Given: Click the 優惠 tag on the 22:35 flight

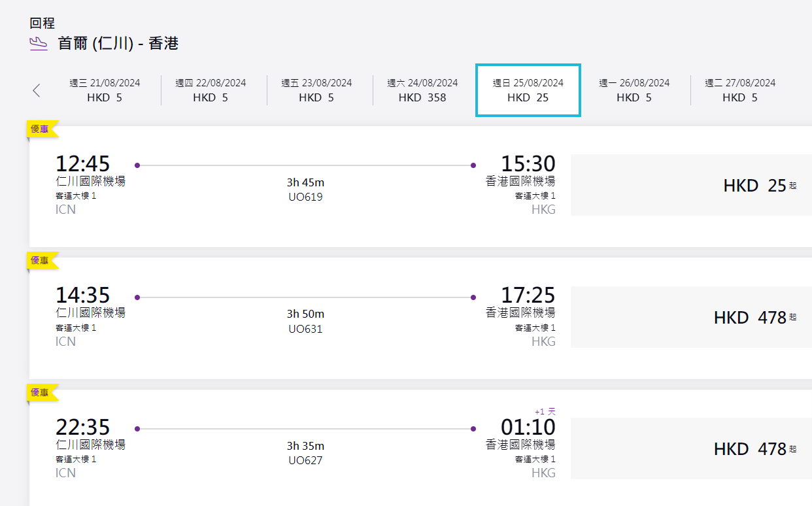Looking at the screenshot, I should pos(41,392).
